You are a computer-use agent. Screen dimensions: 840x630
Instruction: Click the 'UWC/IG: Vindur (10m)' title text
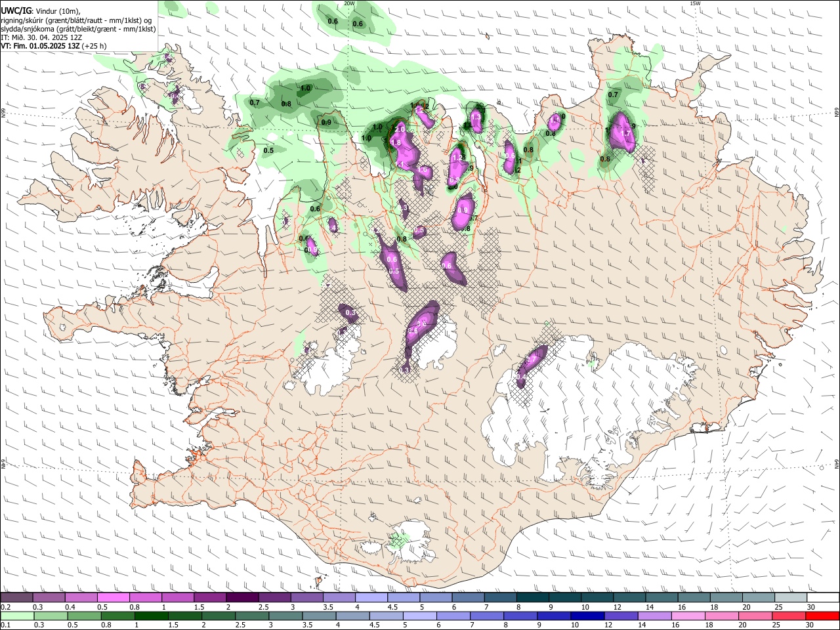tap(40, 10)
